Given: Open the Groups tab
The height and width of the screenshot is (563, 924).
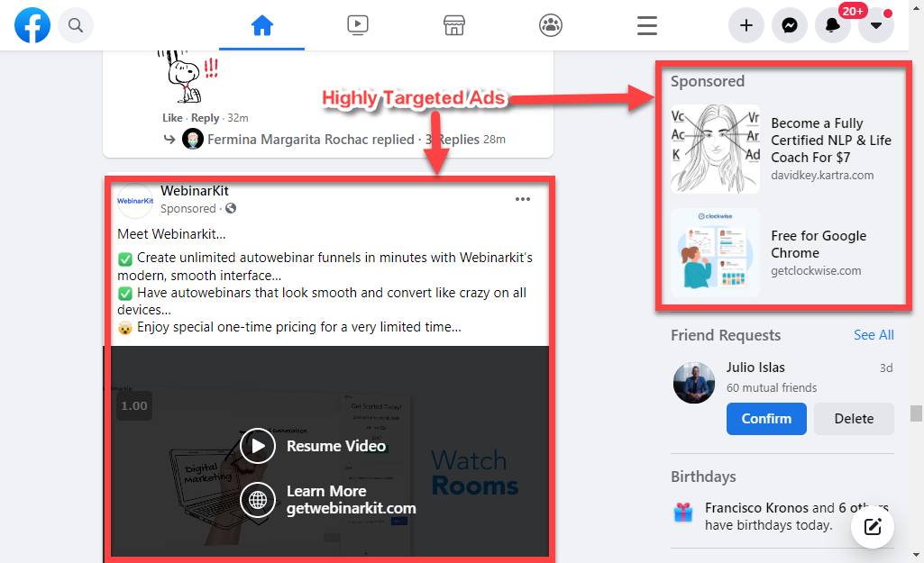Looking at the screenshot, I should click(551, 25).
